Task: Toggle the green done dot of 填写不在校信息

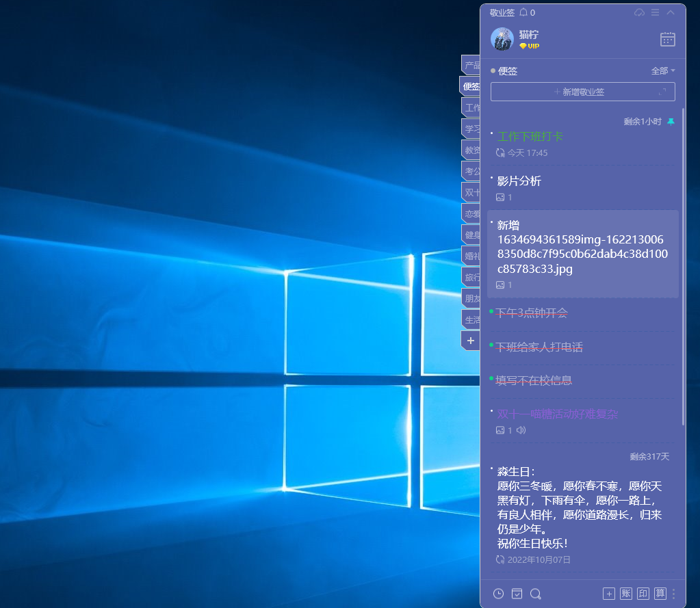Action: click(x=491, y=379)
